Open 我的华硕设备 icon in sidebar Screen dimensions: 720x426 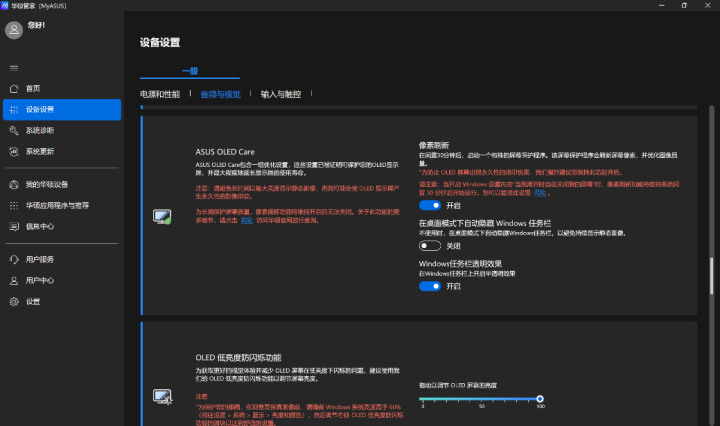click(14, 185)
